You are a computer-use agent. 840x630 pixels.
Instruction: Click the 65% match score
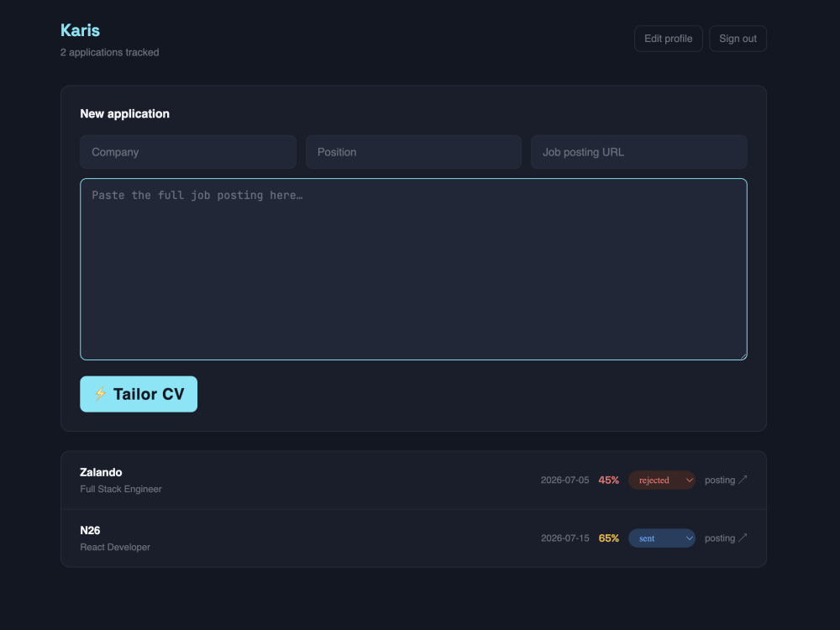tap(608, 538)
